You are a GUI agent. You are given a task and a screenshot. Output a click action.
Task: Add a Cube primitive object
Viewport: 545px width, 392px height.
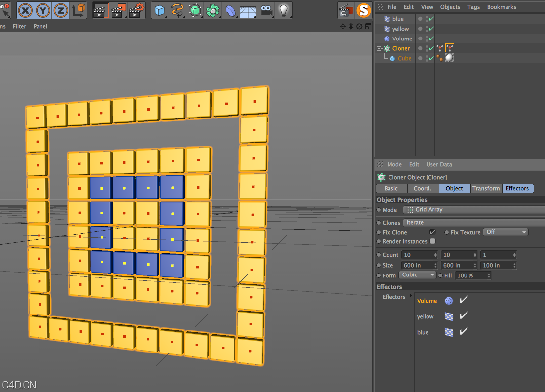point(159,10)
